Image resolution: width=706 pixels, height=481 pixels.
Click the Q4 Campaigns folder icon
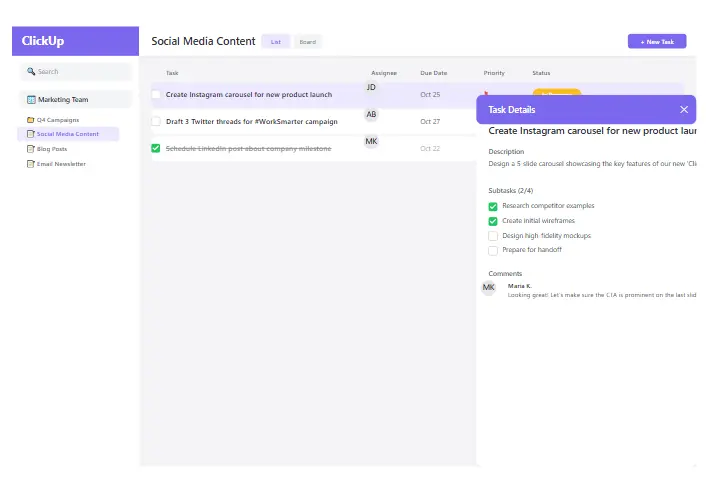[31, 120]
